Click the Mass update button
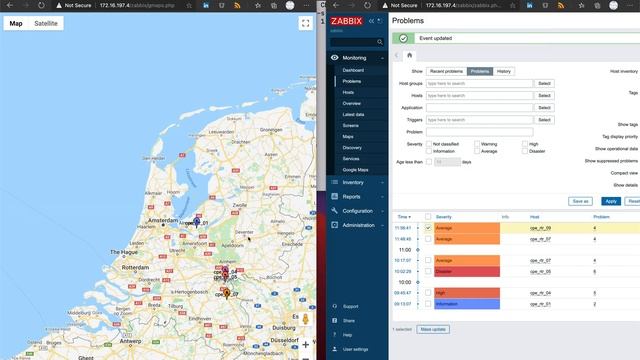This screenshot has height=360, width=640. click(433, 329)
